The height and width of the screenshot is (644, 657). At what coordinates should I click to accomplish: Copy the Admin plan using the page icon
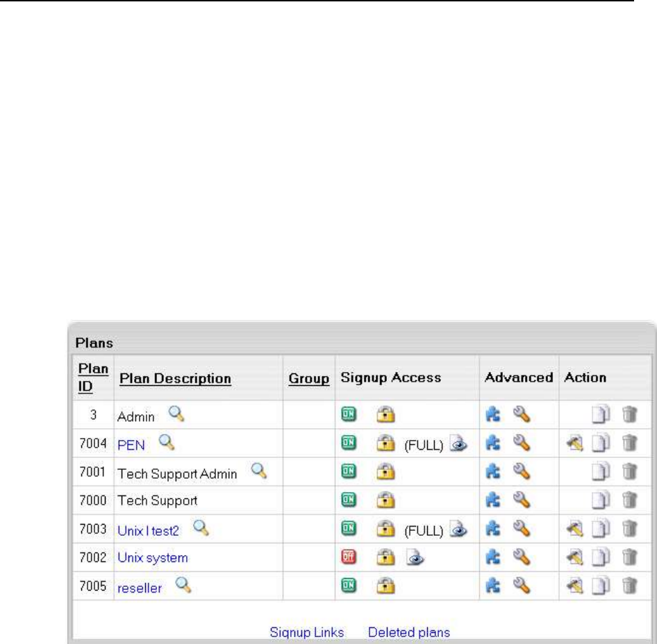click(x=601, y=414)
